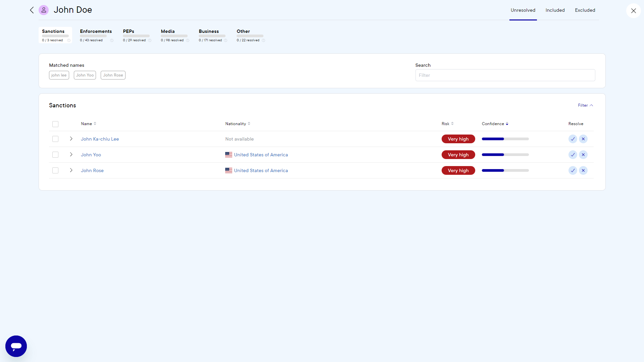The width and height of the screenshot is (644, 362).
Task: Open the John Yoo profile link
Action: (x=91, y=155)
